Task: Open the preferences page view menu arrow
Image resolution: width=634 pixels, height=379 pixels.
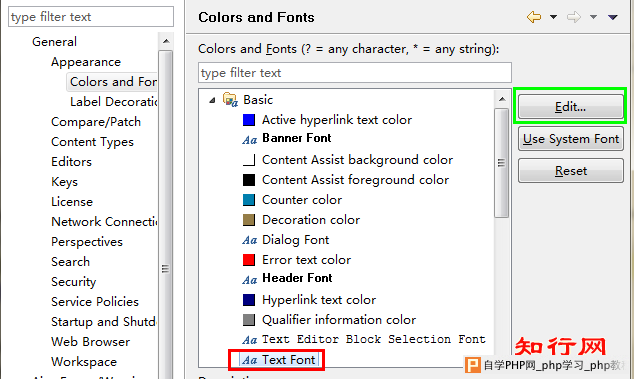Action: tap(613, 17)
